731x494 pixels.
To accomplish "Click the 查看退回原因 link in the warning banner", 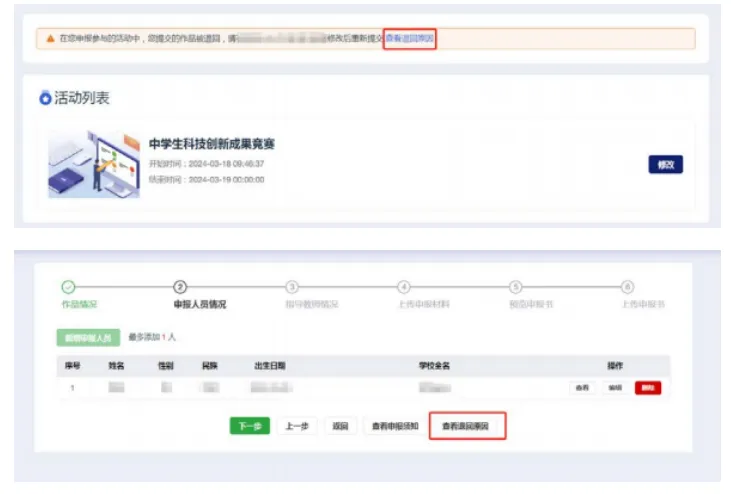I will pos(409,38).
